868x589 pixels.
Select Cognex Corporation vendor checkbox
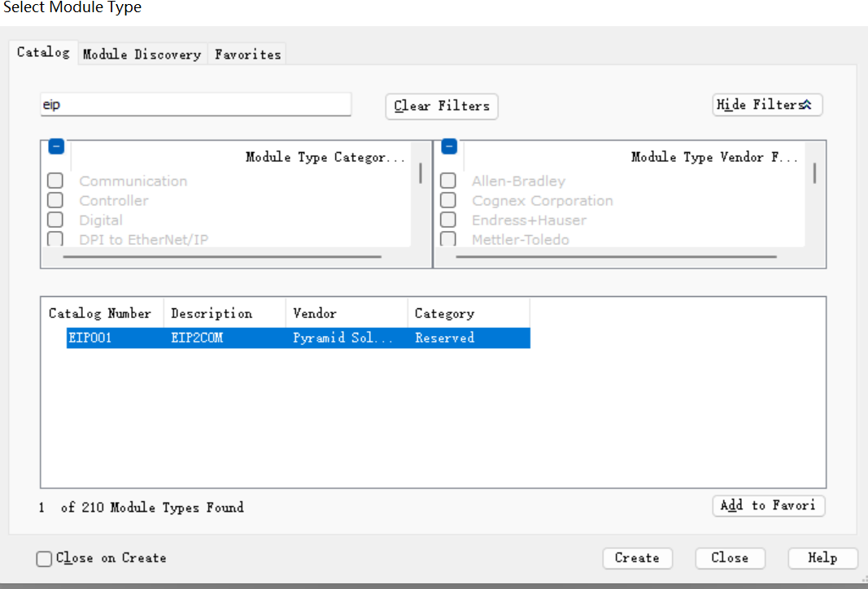[x=448, y=200]
